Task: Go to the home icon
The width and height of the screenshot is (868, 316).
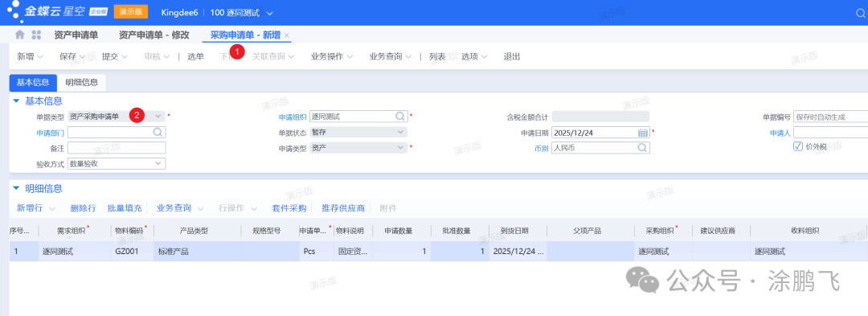Action: [x=20, y=35]
